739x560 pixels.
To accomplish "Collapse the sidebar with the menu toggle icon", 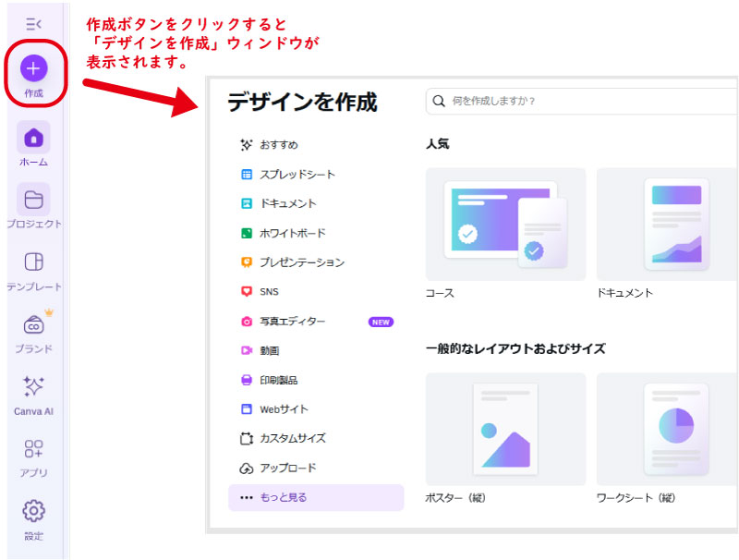I will click(x=33, y=24).
